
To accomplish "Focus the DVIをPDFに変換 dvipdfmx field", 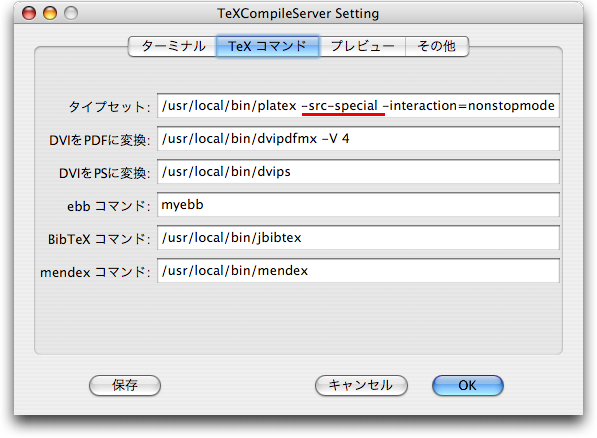I will [358, 139].
